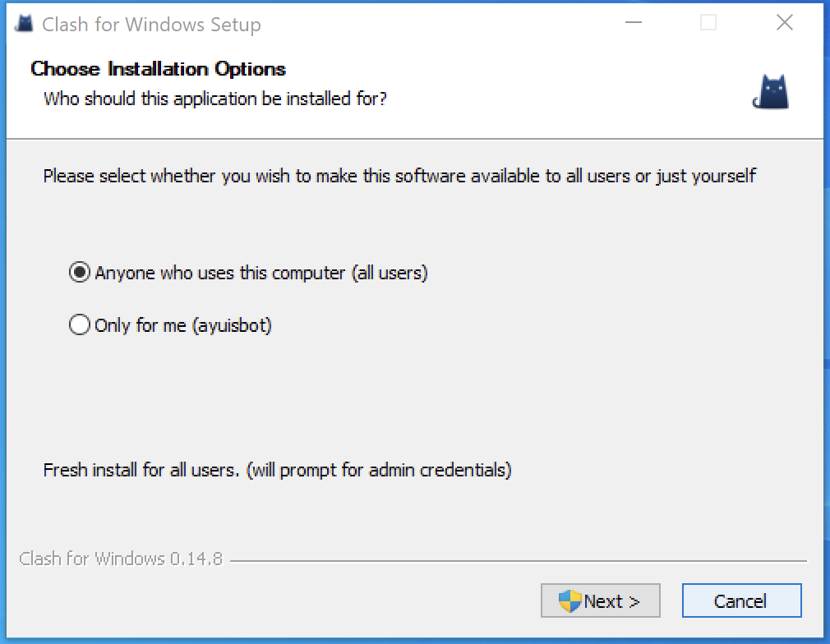Click the cat icon in the title bar
830x644 pixels.
pos(24,23)
